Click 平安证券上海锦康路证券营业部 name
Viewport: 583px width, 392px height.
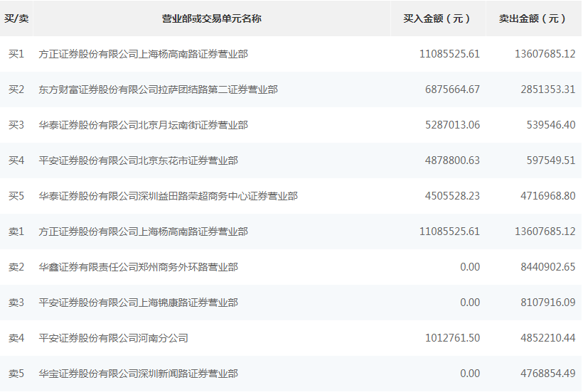tap(139, 303)
